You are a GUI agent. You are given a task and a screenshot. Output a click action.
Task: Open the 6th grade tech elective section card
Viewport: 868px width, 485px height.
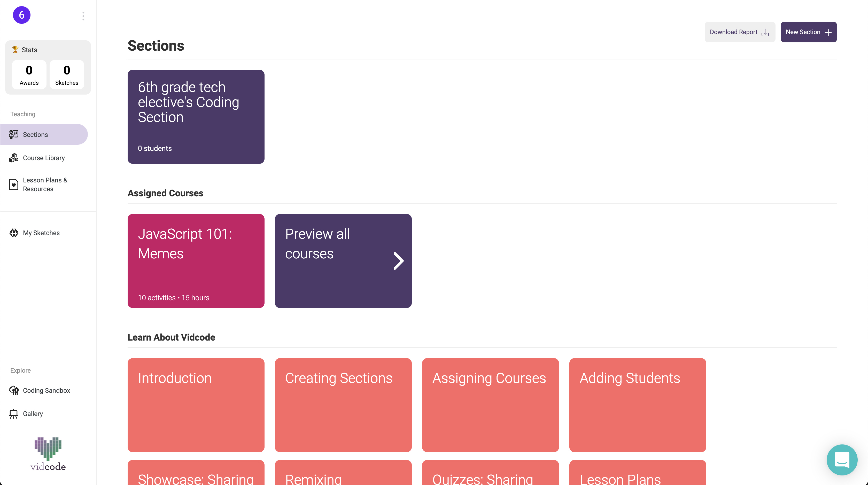point(196,117)
